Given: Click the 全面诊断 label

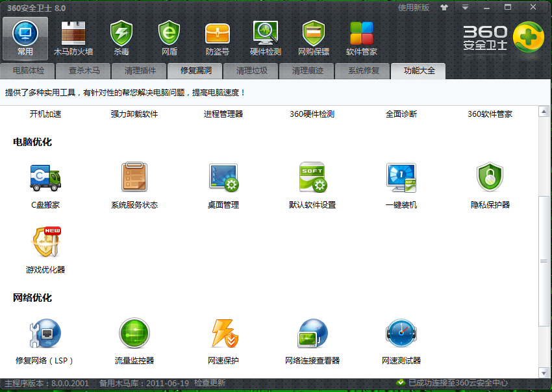Looking at the screenshot, I should [401, 114].
